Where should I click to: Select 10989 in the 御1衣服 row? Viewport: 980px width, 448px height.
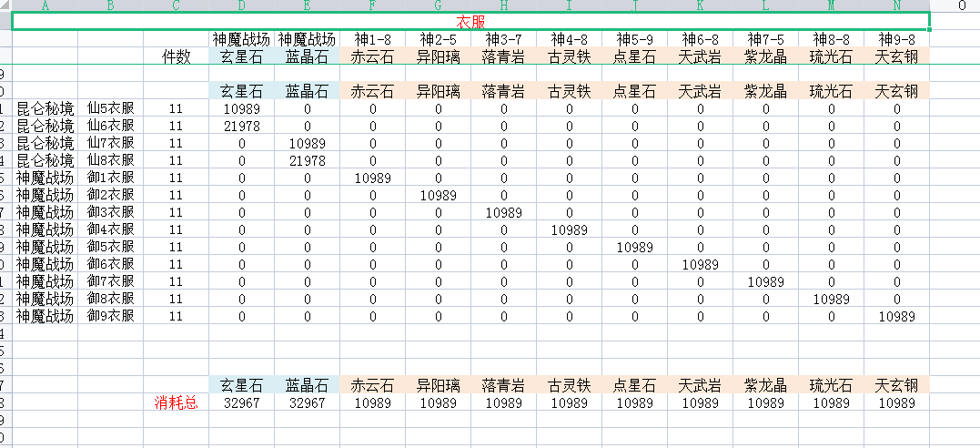[372, 178]
